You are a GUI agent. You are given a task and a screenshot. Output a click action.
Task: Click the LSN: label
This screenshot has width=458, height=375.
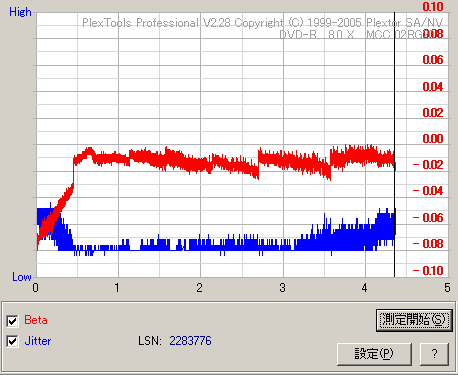(150, 341)
